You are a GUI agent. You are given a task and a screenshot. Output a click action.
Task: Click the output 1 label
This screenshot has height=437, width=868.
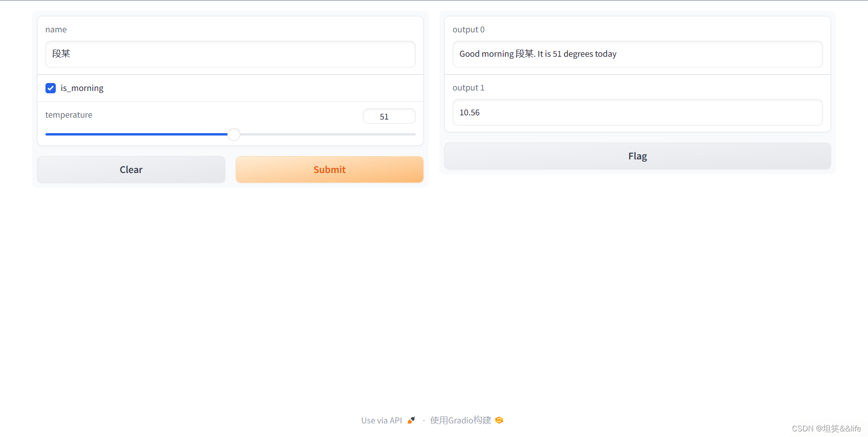coord(469,88)
